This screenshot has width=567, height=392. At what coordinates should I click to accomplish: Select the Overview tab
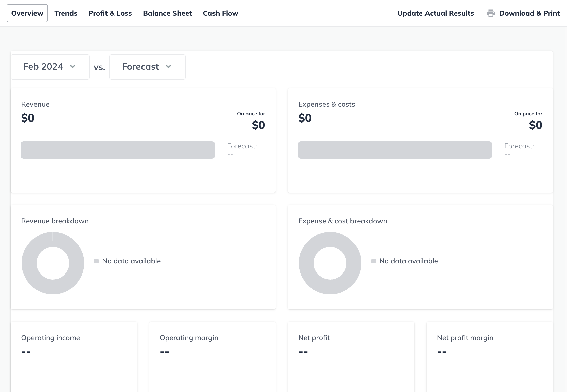[27, 13]
